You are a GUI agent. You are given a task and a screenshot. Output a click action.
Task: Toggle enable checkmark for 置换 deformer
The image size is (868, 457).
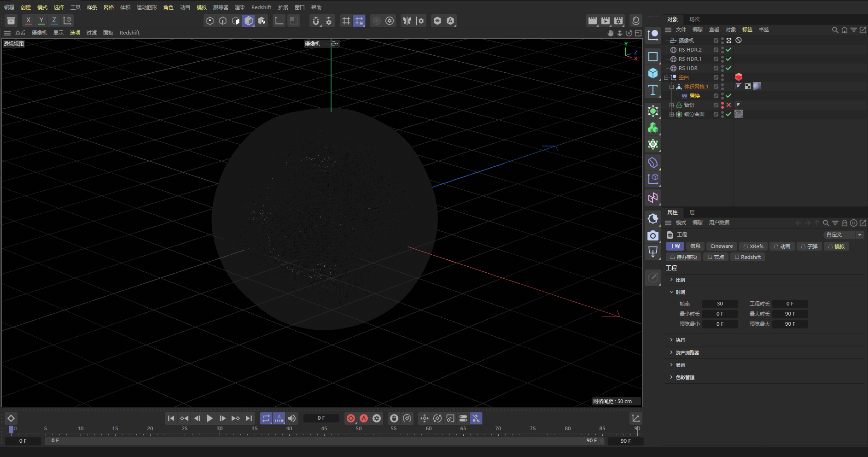[x=729, y=96]
